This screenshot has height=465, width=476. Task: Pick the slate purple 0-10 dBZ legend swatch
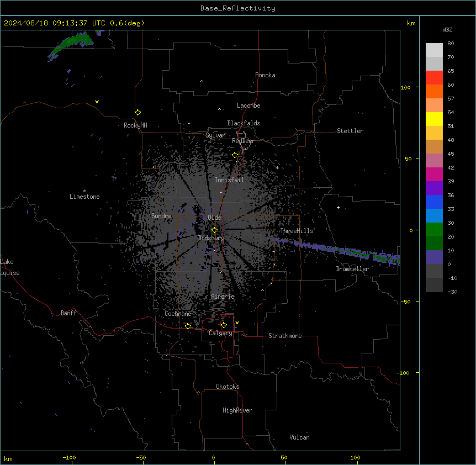pyautogui.click(x=434, y=257)
